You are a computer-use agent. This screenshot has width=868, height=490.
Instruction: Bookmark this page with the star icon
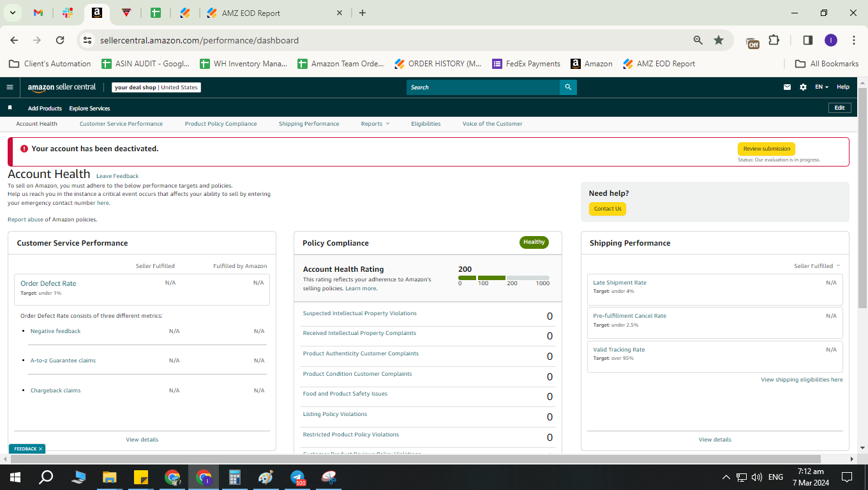pos(719,40)
